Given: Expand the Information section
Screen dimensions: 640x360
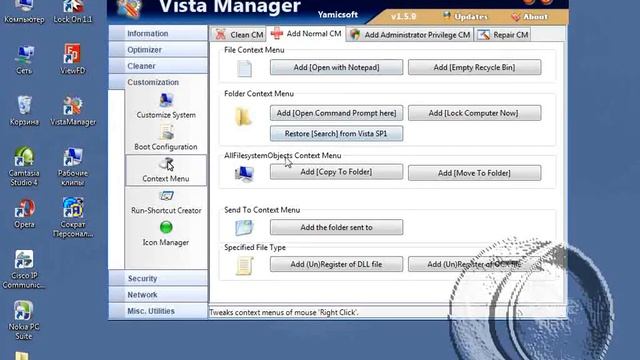Looking at the screenshot, I should click(x=158, y=33).
